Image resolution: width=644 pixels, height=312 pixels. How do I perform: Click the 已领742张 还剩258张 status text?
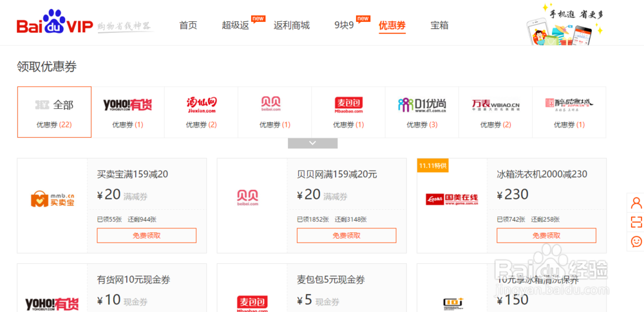(x=528, y=219)
